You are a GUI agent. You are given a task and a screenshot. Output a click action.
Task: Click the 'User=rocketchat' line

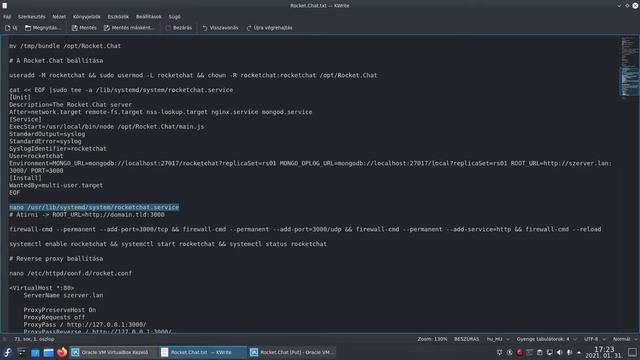[36, 156]
